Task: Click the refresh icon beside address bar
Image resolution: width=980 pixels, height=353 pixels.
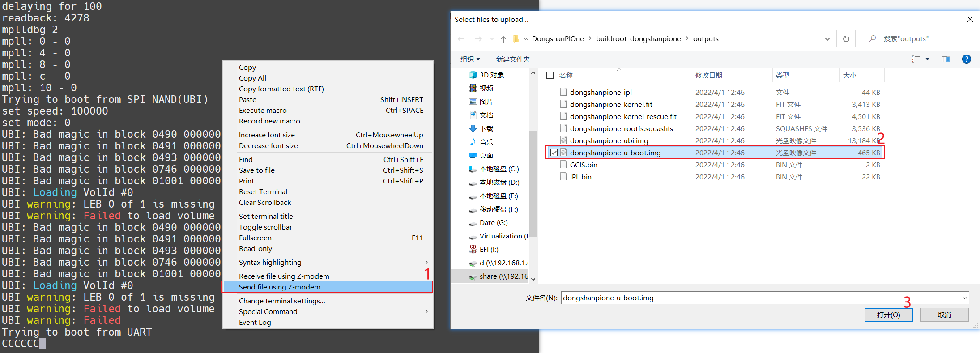Action: point(846,39)
